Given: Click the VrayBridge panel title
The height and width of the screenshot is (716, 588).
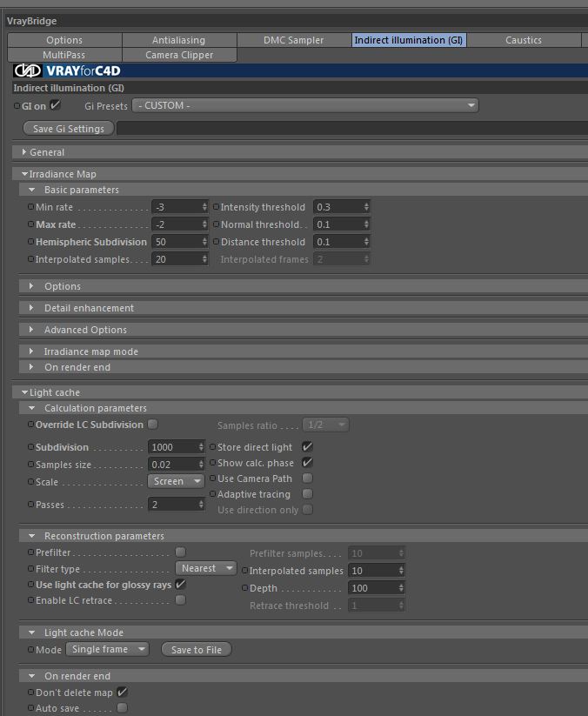Looking at the screenshot, I should click(32, 21).
